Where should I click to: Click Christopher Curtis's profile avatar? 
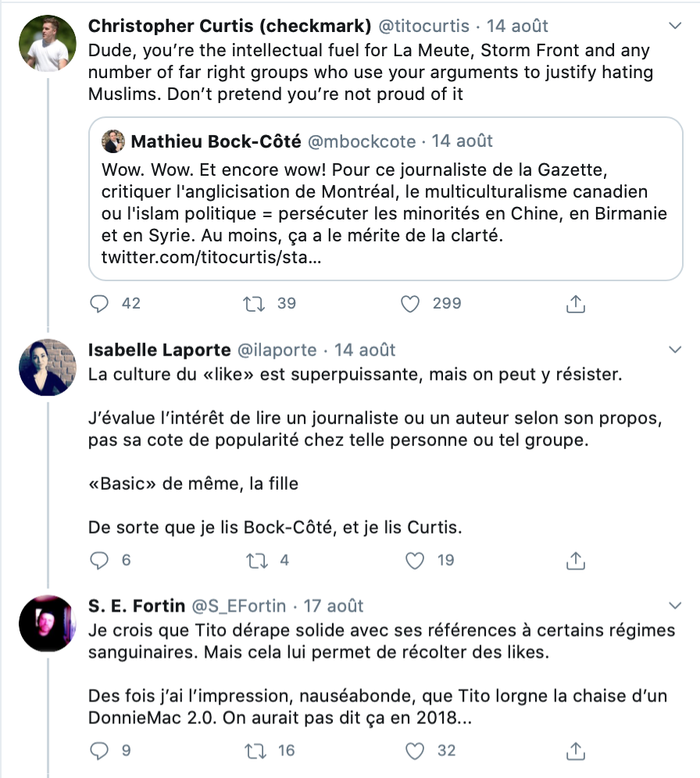[47, 44]
